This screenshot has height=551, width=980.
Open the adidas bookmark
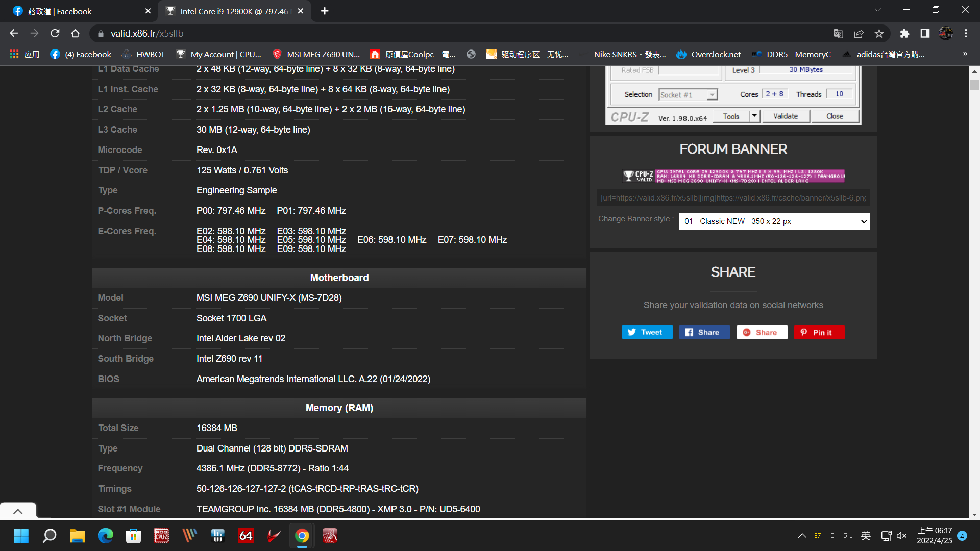[x=883, y=54]
